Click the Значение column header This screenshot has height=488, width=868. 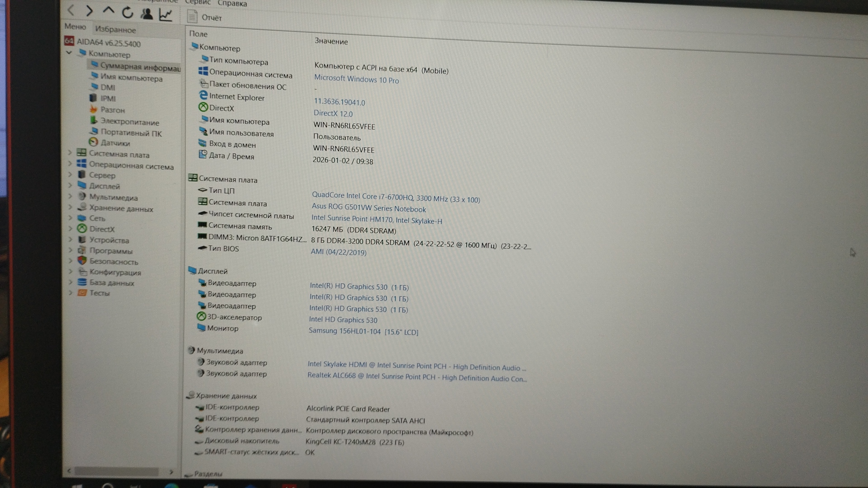click(x=331, y=42)
